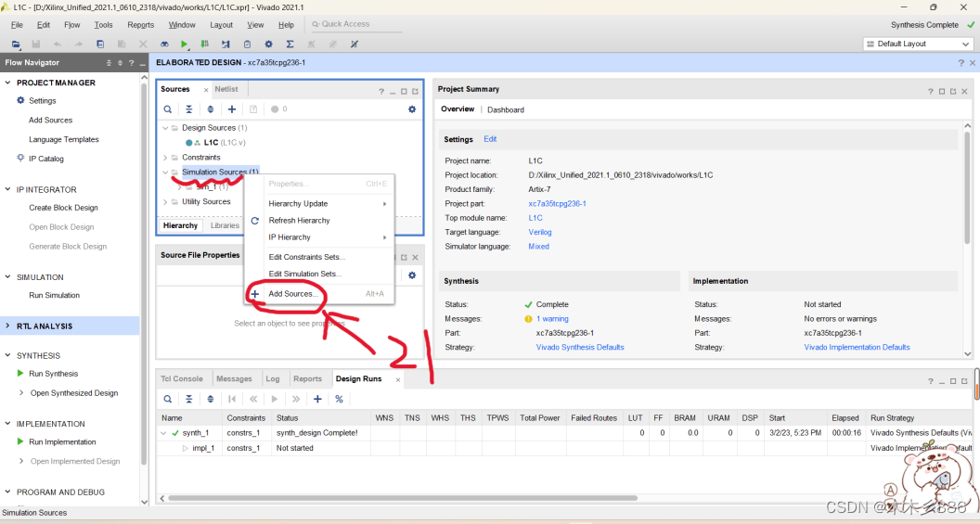Open the File menu

click(17, 25)
